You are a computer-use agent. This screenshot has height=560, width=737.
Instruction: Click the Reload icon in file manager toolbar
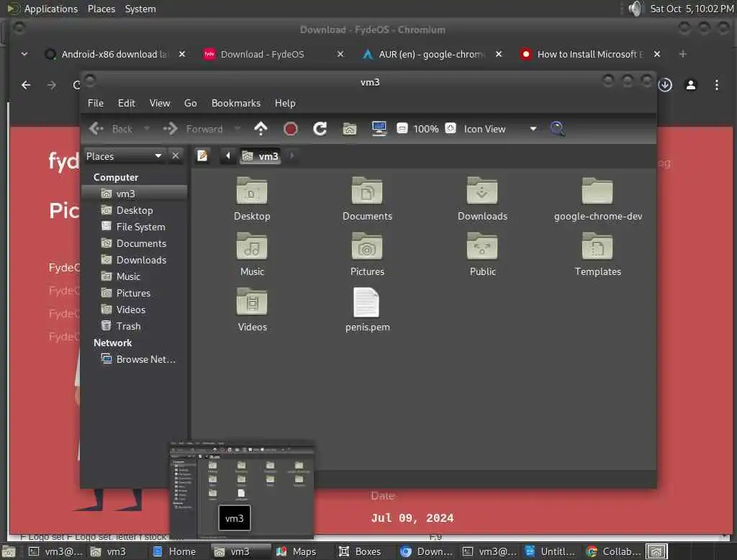[x=320, y=129]
